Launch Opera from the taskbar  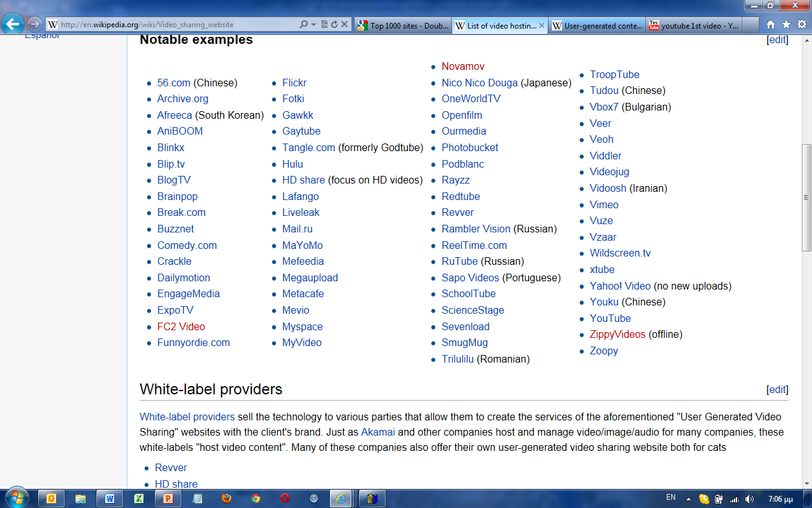pyautogui.click(x=285, y=498)
